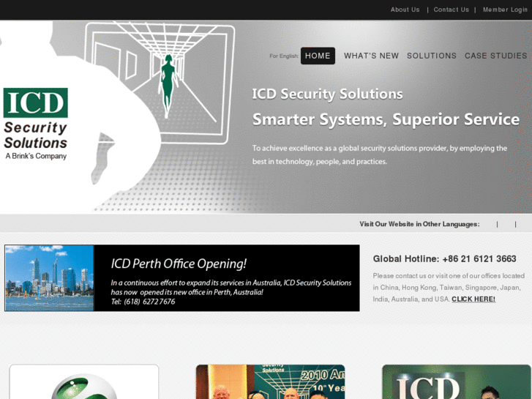Open the 2010 anniversary group photo card

271,381
